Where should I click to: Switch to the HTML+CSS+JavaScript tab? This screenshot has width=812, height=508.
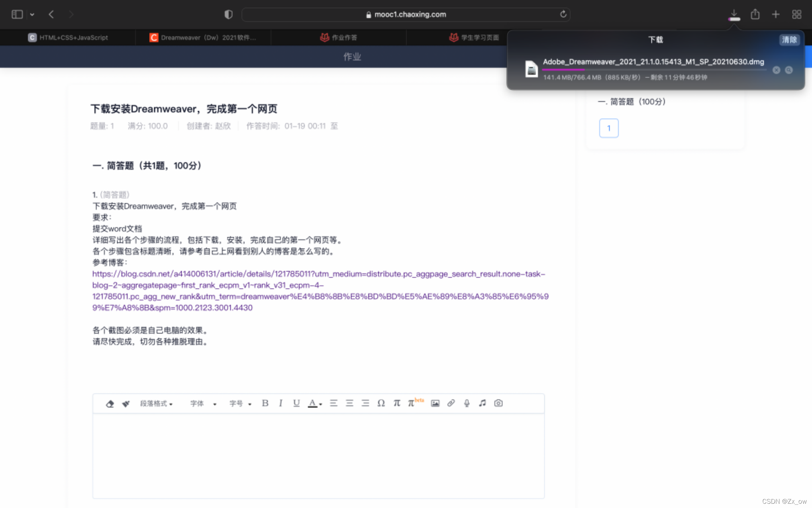(68, 37)
